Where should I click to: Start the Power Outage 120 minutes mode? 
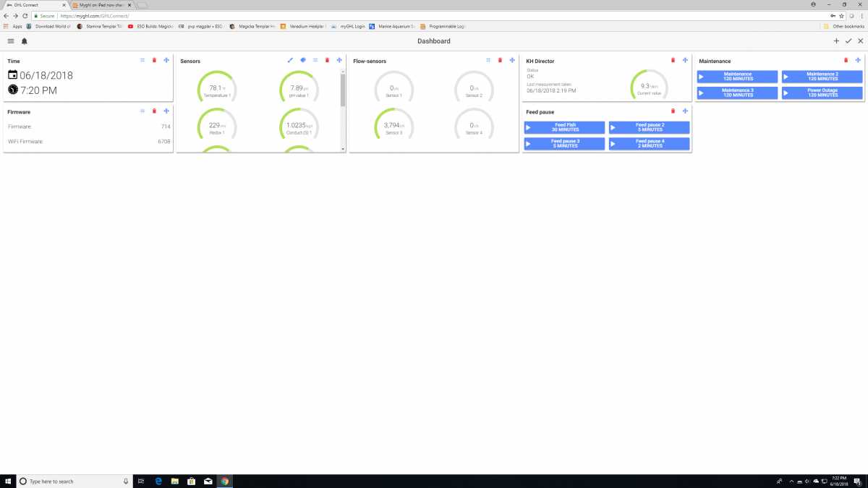click(x=822, y=93)
